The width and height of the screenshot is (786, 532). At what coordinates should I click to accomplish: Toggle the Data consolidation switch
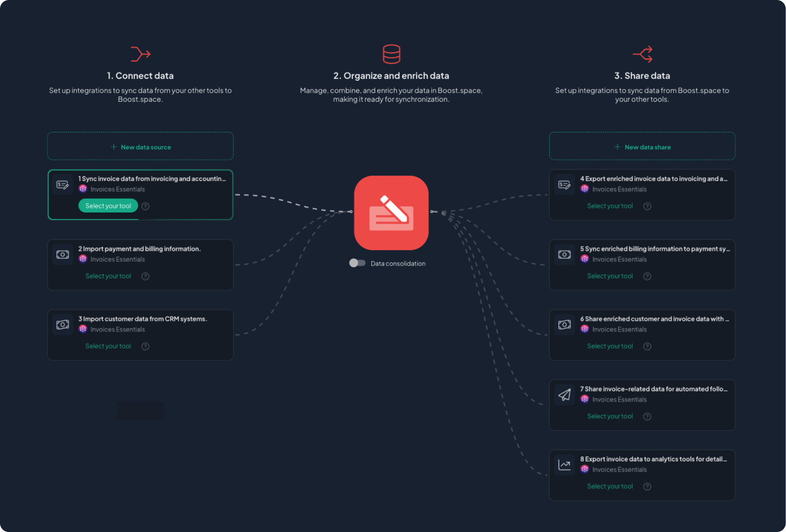coord(357,263)
